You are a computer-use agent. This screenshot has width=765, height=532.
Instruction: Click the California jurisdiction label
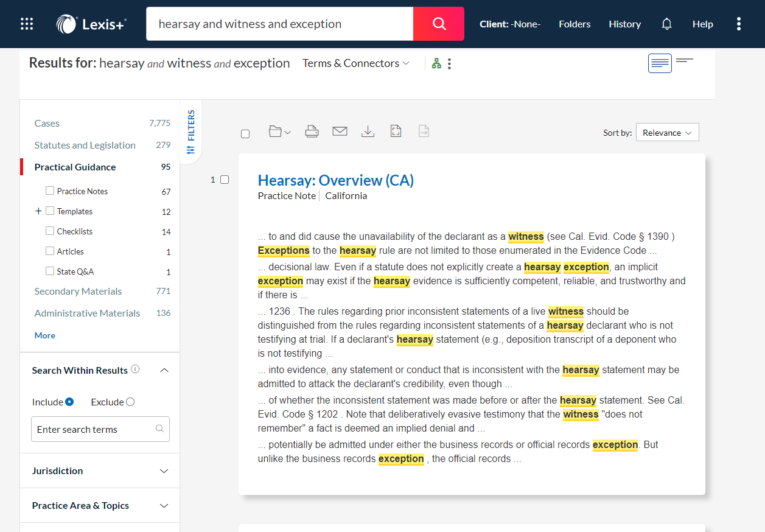(x=346, y=195)
